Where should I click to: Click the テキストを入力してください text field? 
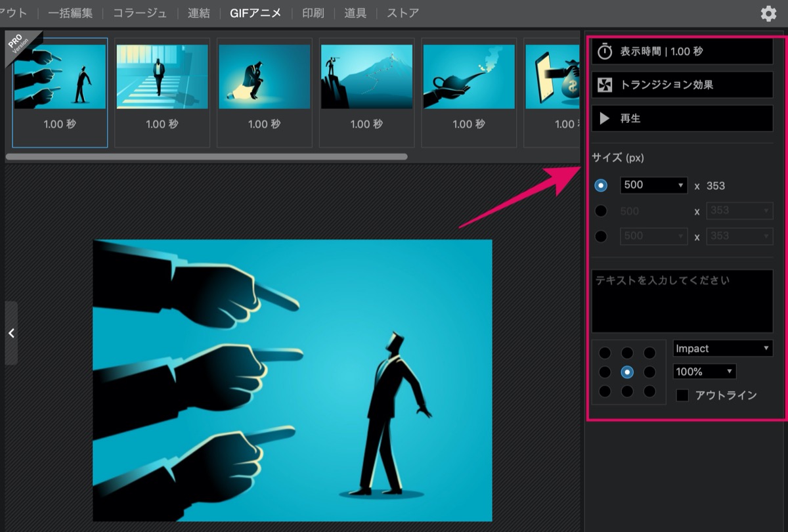tap(682, 301)
